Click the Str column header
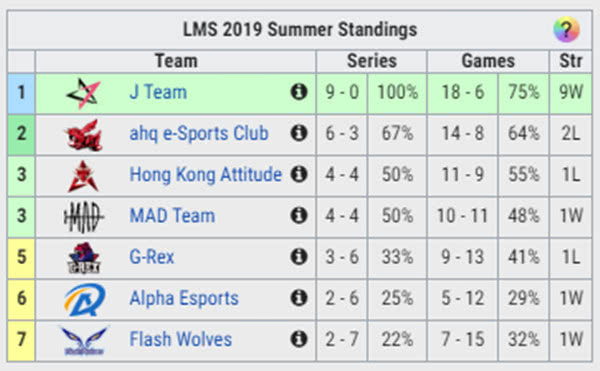The width and height of the screenshot is (600, 371). tap(571, 61)
